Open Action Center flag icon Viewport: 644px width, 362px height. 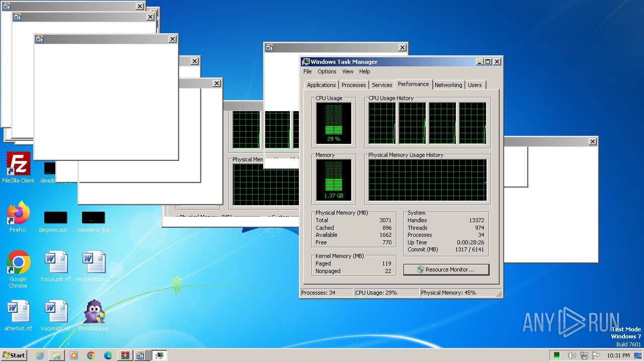596,355
